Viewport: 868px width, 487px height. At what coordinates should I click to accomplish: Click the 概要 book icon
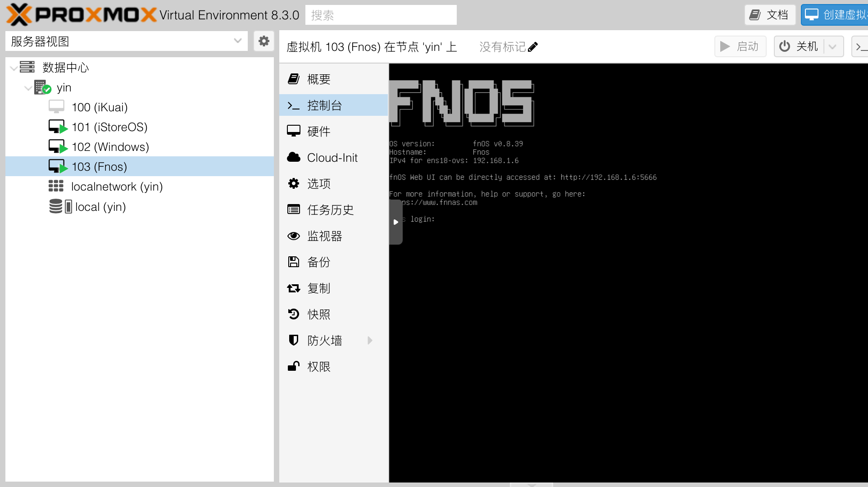click(x=294, y=79)
